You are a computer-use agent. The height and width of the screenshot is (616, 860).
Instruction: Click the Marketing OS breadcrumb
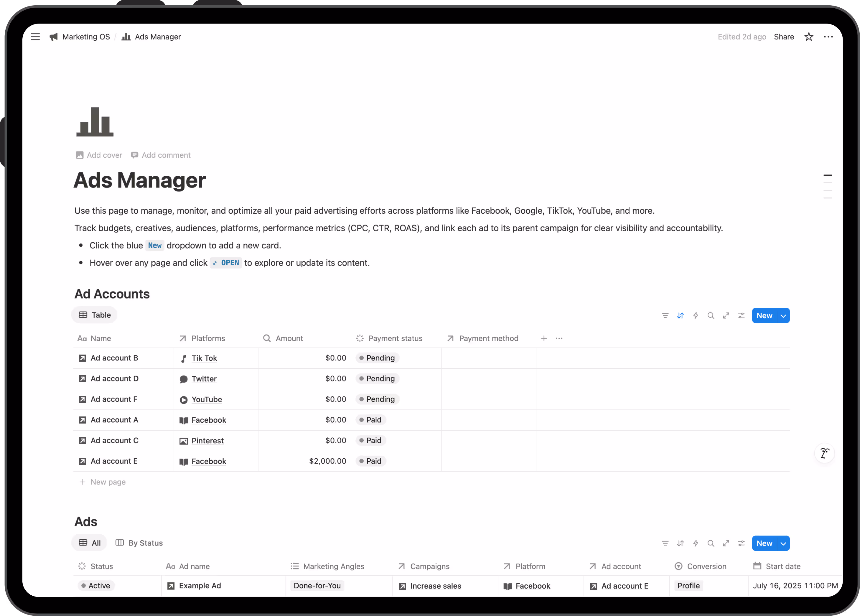pyautogui.click(x=80, y=37)
